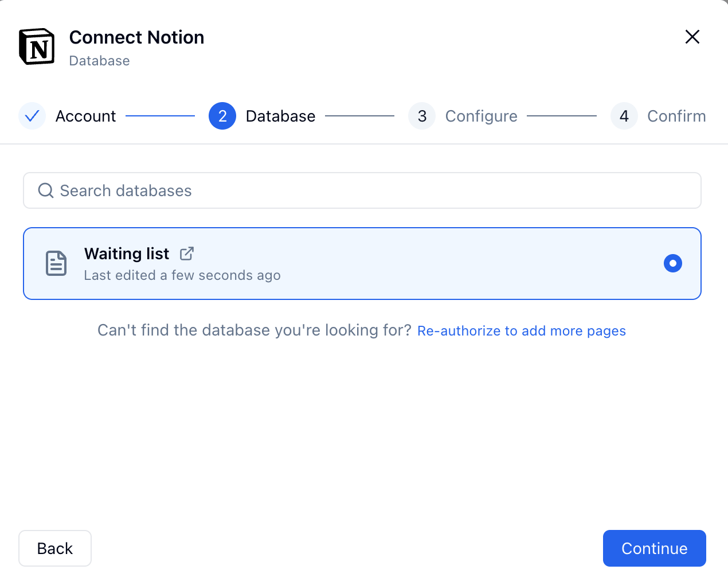Click the search magnifier icon
Viewport: 728px width, 585px height.
point(46,190)
